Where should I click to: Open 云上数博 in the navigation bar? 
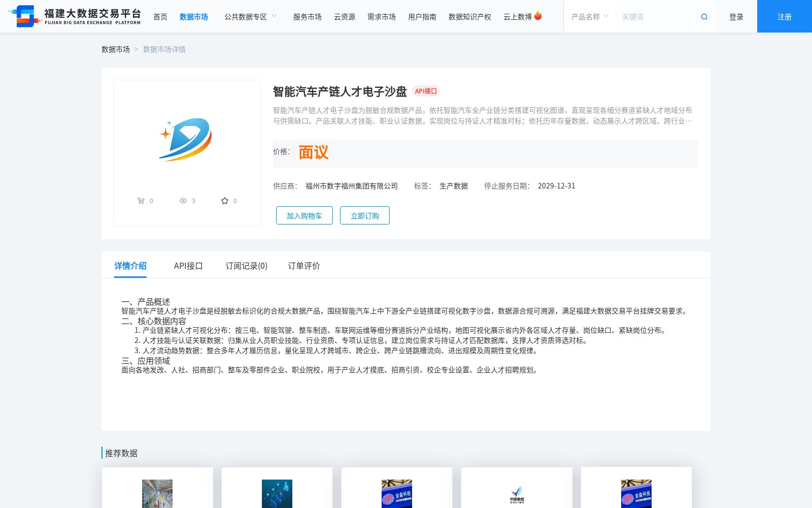click(x=518, y=17)
